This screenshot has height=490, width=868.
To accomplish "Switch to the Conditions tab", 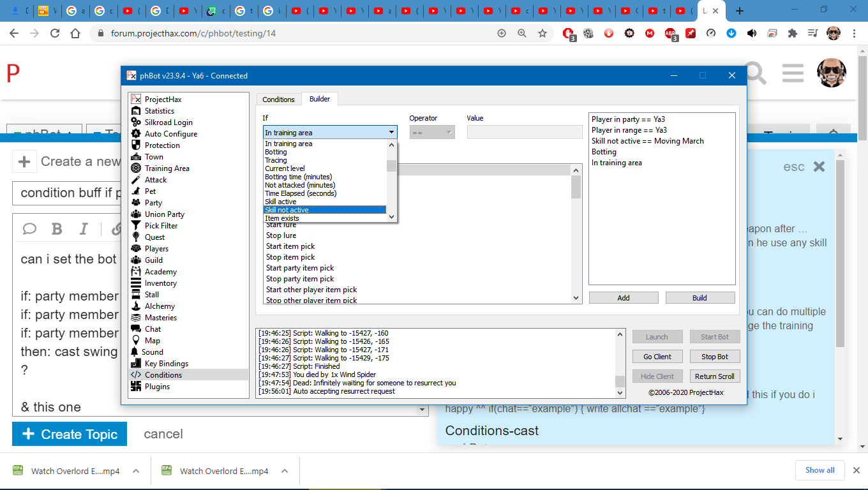I will (278, 100).
